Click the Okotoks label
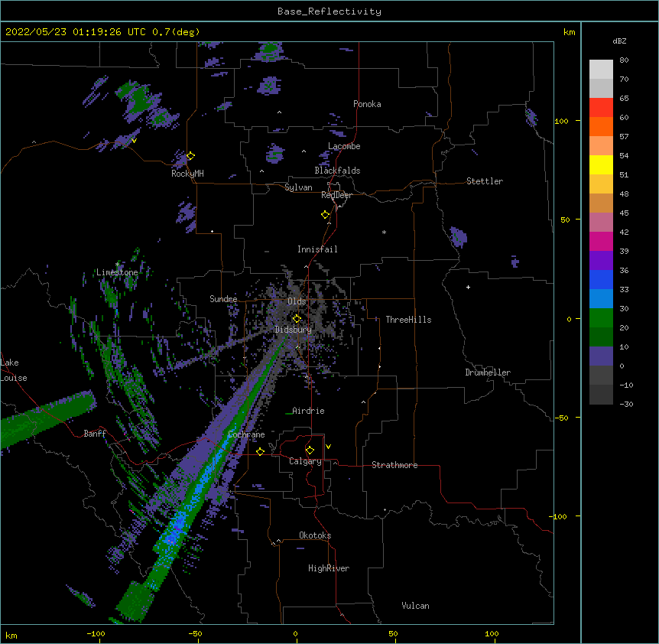The image size is (659, 644). point(315,535)
